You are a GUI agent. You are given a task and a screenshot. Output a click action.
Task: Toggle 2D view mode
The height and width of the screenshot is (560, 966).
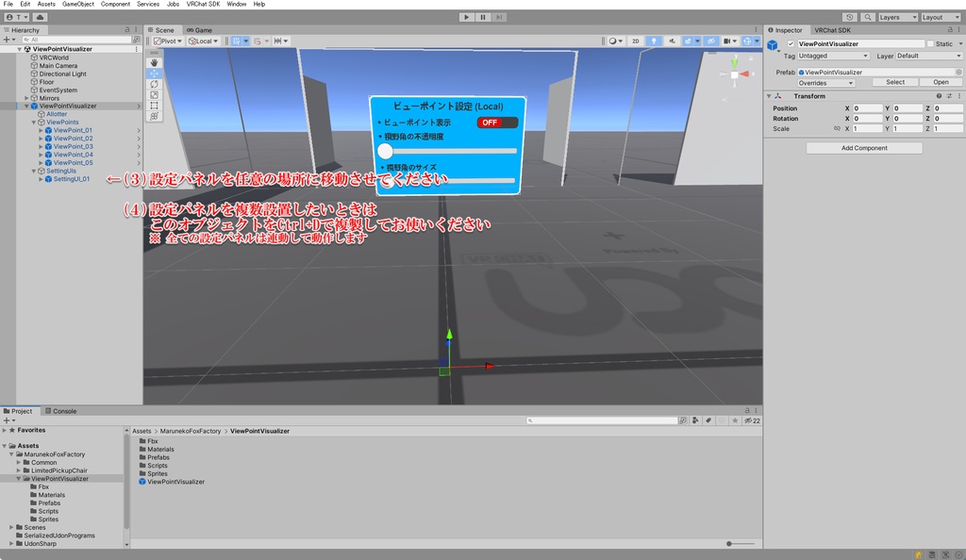635,41
